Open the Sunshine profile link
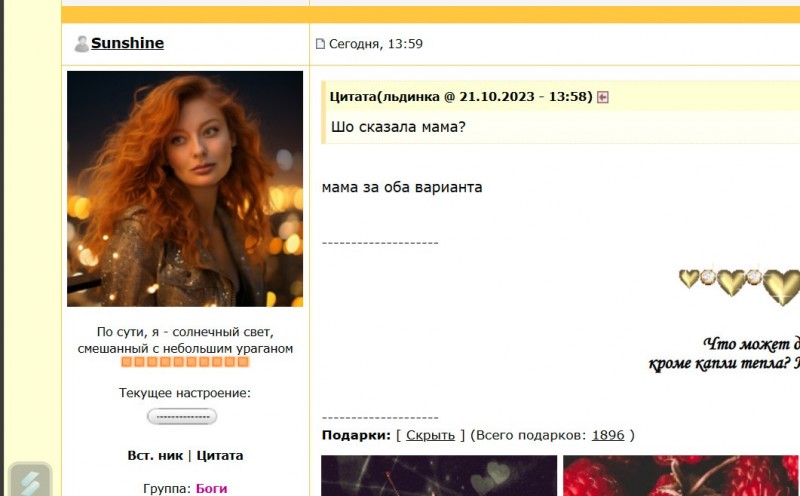Image resolution: width=800 pixels, height=496 pixels. tap(127, 43)
